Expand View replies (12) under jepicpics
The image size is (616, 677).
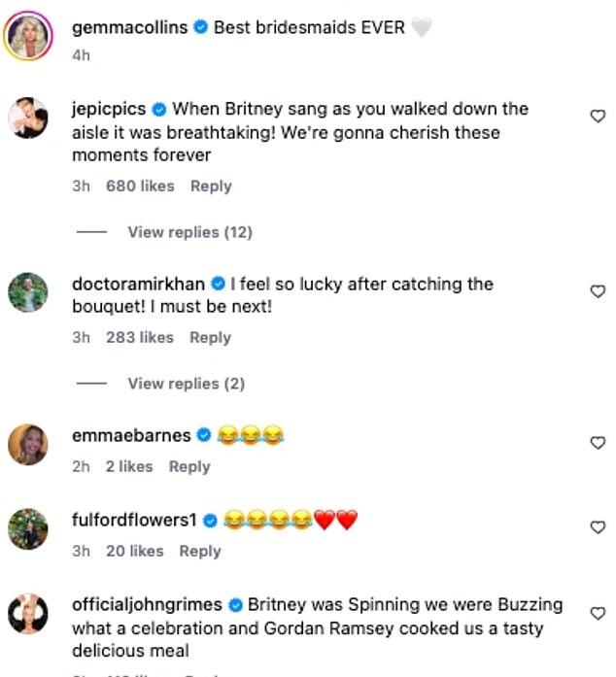[189, 232]
